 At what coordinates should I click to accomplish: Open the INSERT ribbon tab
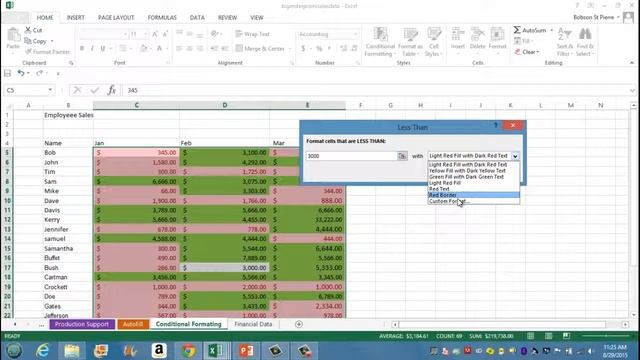coord(76,18)
